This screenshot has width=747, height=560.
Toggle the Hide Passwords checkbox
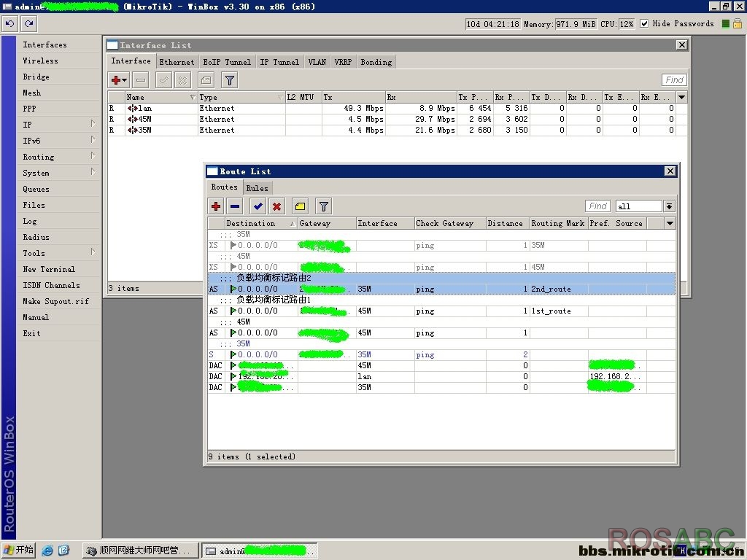click(644, 23)
